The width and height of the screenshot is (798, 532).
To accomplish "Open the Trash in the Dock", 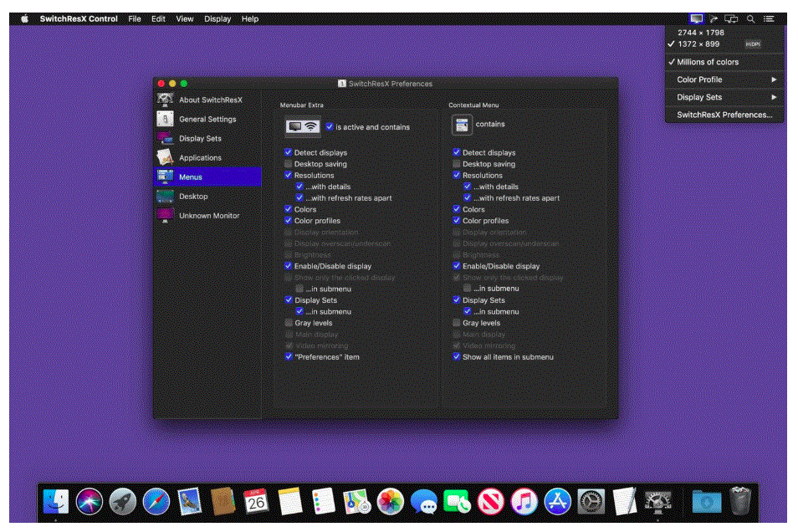I will 740,501.
